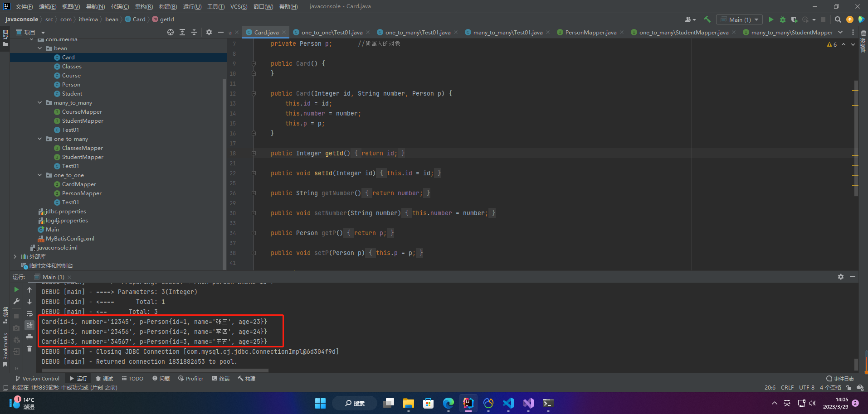Collapse the bean package folder

tap(40, 48)
